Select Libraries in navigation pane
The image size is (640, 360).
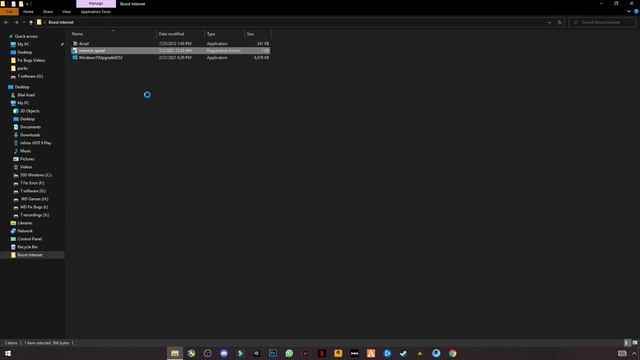coord(24,223)
